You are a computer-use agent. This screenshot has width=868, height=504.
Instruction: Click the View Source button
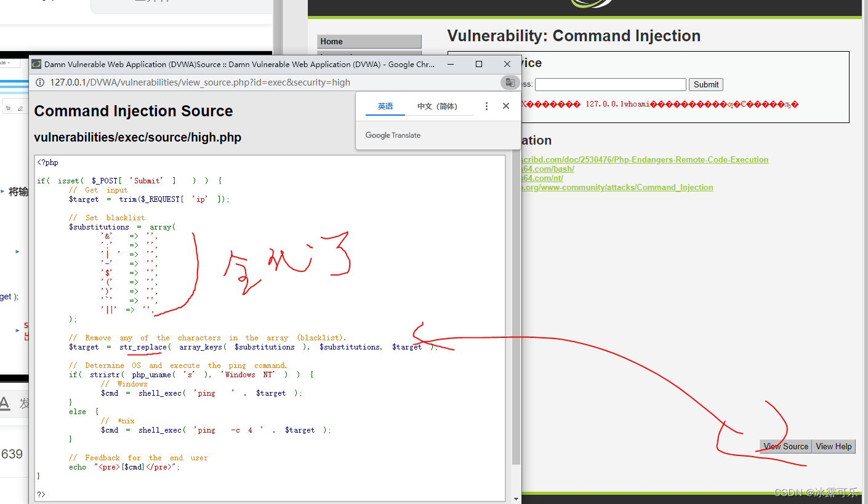(786, 446)
